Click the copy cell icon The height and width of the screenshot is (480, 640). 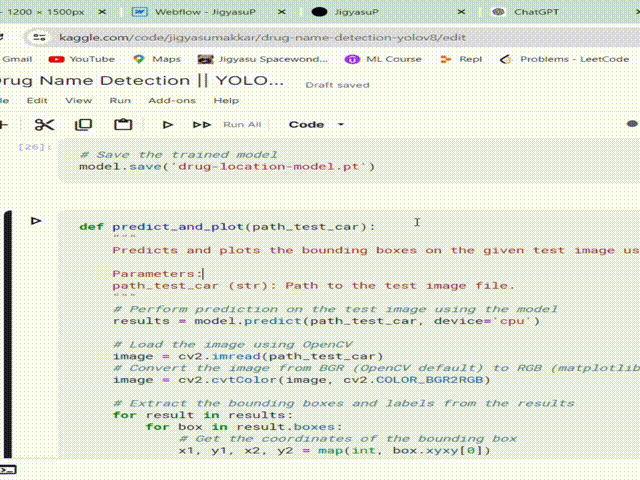[x=84, y=124]
